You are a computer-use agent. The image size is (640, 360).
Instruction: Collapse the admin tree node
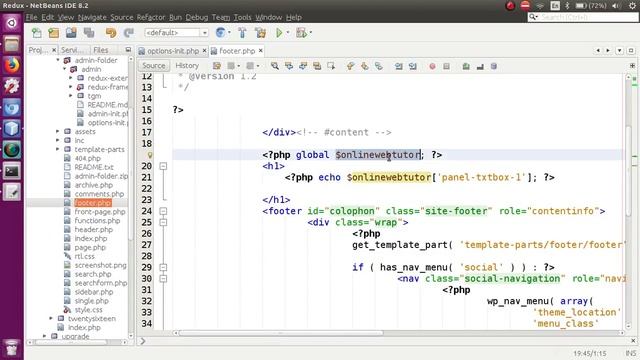[x=64, y=69]
